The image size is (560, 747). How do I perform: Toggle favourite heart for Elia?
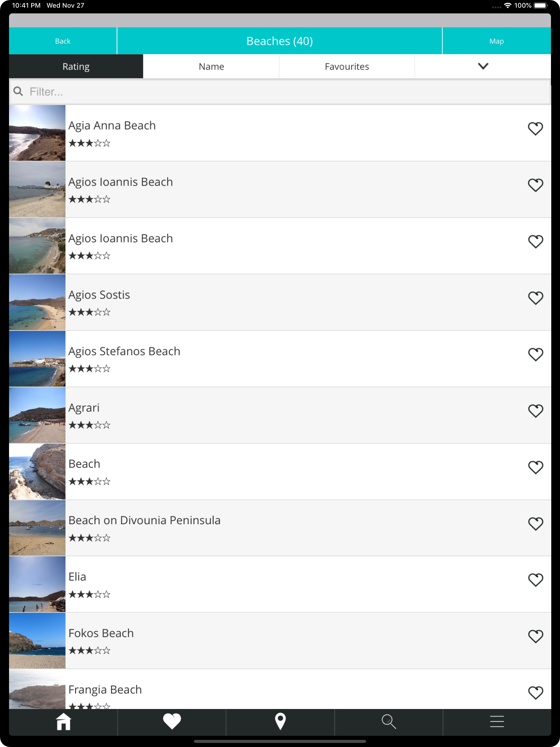(535, 580)
